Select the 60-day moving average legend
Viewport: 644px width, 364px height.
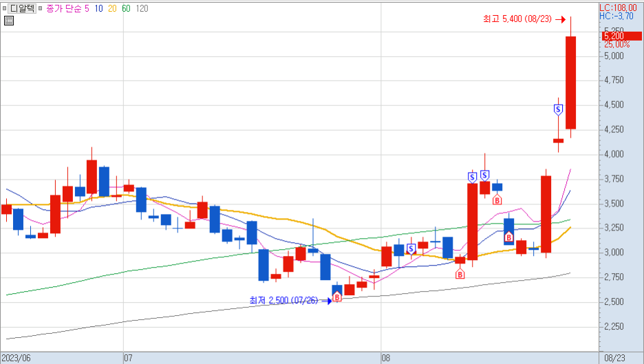click(126, 8)
